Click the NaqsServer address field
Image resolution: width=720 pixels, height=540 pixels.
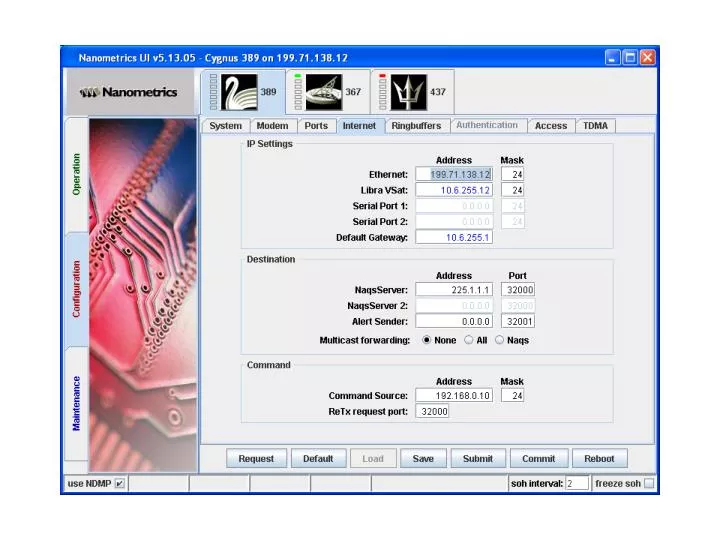[x=454, y=290]
